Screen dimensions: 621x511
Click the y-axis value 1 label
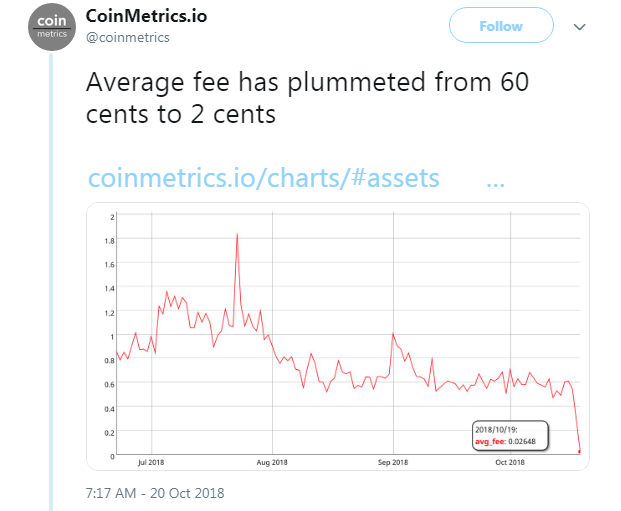113,336
